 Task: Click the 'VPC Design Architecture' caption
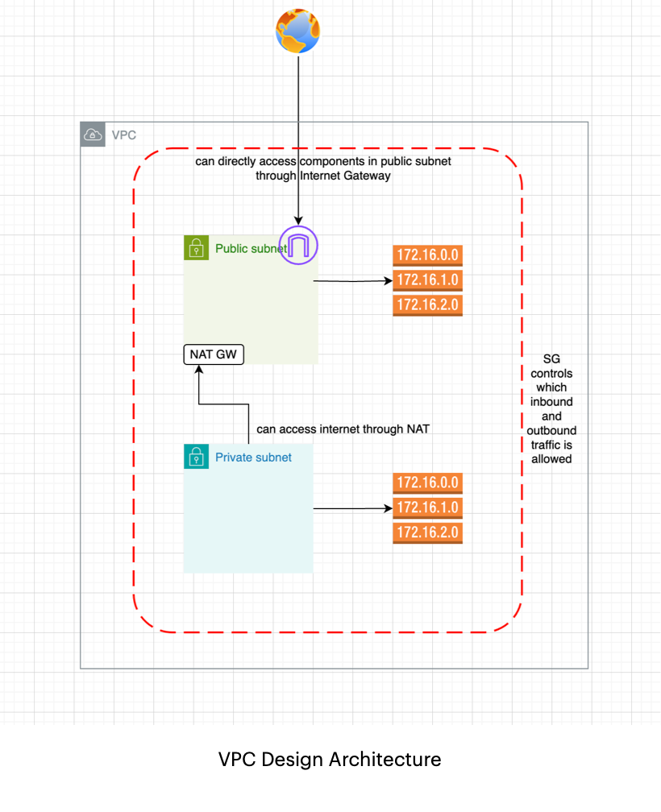(x=330, y=759)
